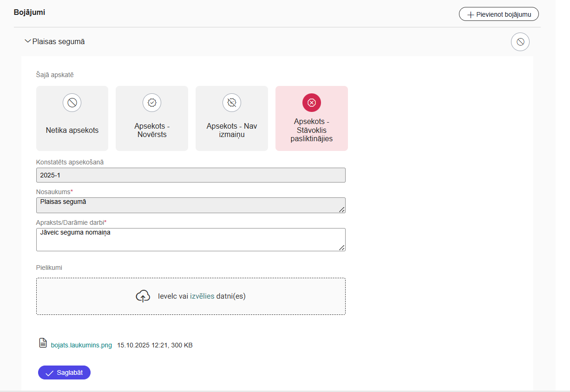The image size is (570, 392).
Task: Choose the Apsekots - Novērsts status card
Action: (152, 131)
